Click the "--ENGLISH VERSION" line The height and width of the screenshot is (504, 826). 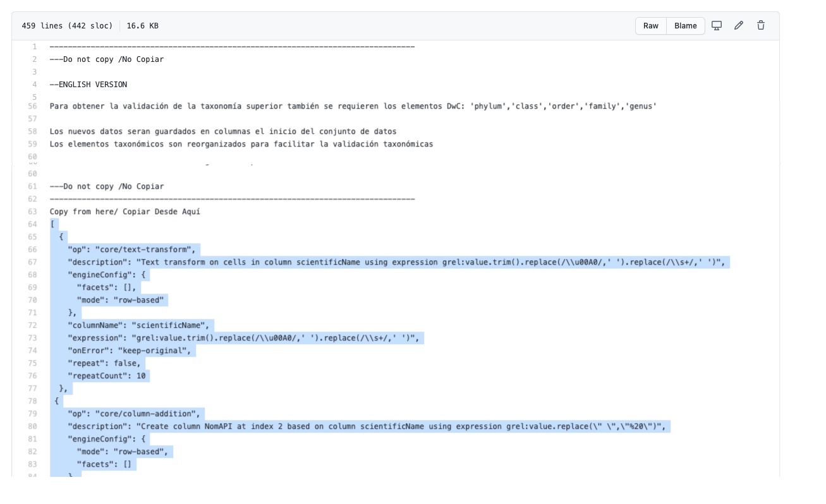point(88,85)
